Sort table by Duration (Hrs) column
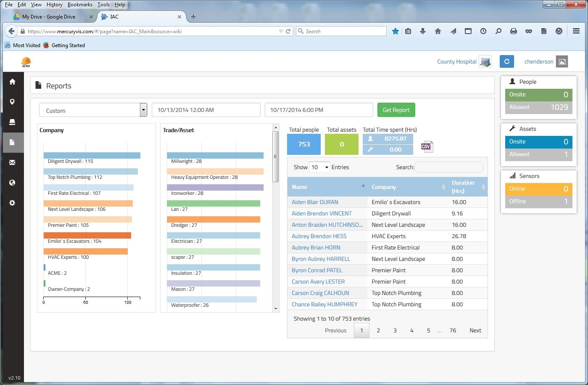This screenshot has width=588, height=385. pyautogui.click(x=467, y=187)
